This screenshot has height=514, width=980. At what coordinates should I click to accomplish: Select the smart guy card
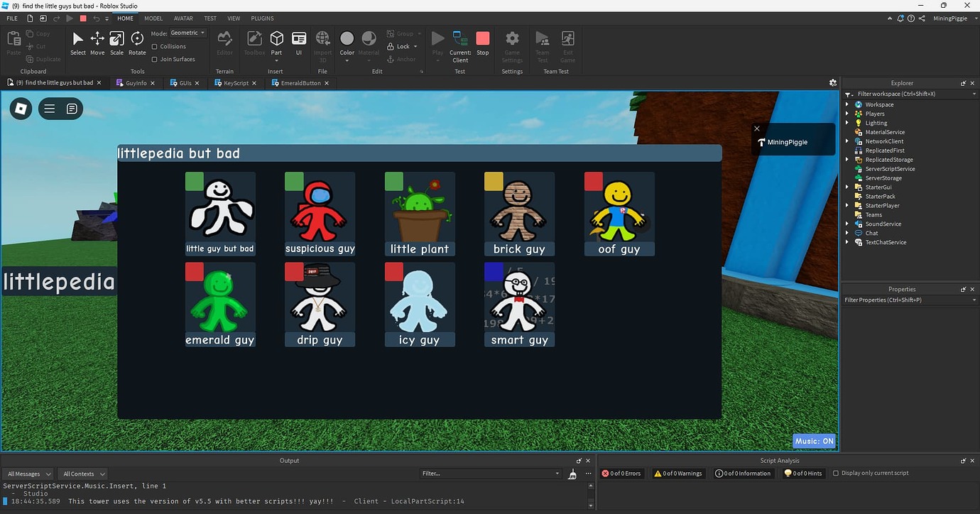point(519,305)
